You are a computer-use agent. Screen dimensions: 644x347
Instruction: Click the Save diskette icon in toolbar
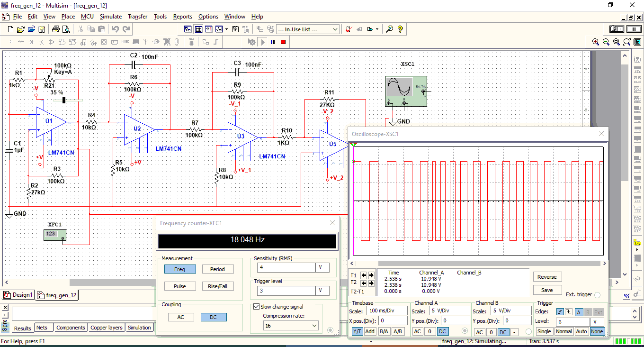(x=42, y=29)
